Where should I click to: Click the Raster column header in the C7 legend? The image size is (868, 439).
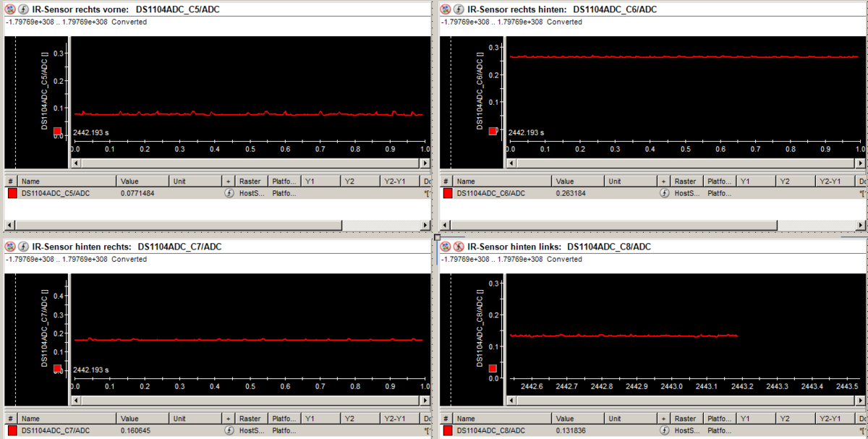tap(250, 418)
